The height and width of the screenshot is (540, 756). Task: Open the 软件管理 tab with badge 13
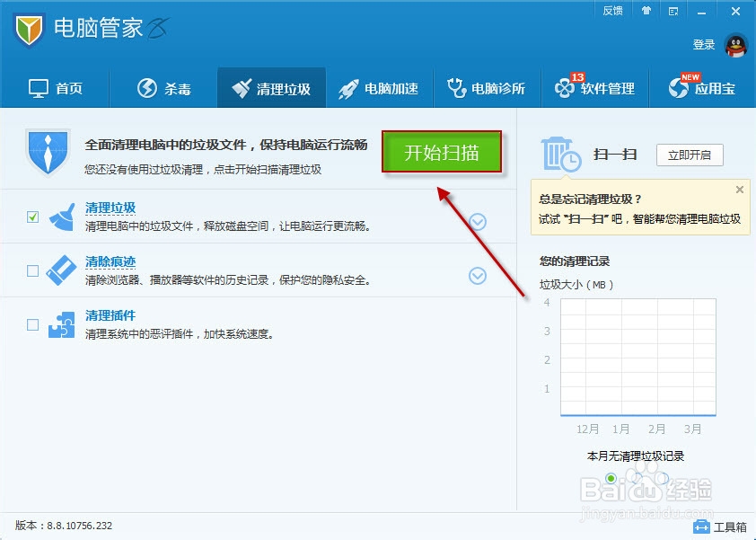[595, 87]
